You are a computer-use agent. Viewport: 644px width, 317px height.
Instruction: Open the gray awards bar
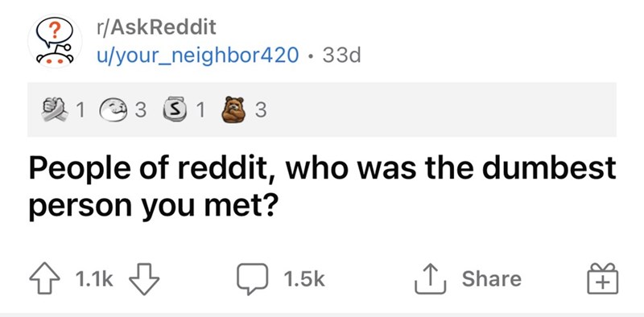(x=322, y=109)
